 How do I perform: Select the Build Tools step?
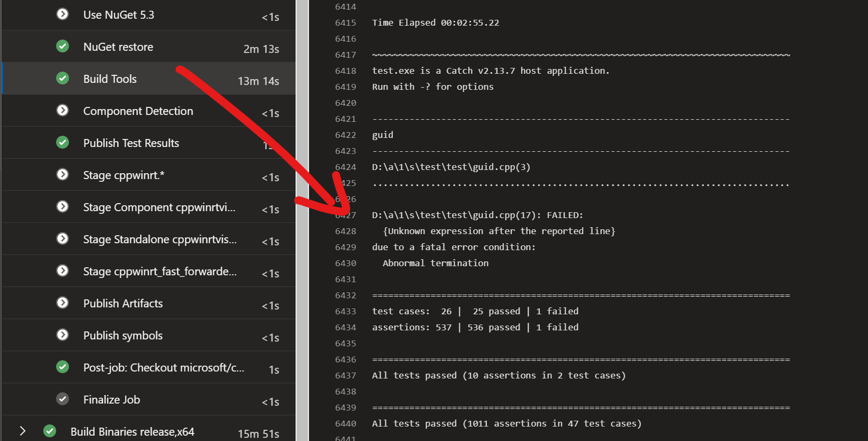[x=149, y=79]
